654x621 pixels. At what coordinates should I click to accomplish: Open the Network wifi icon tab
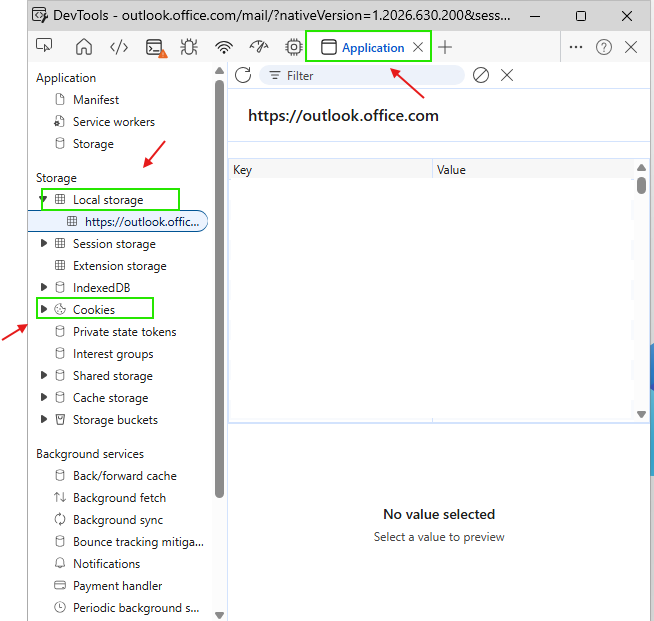224,47
